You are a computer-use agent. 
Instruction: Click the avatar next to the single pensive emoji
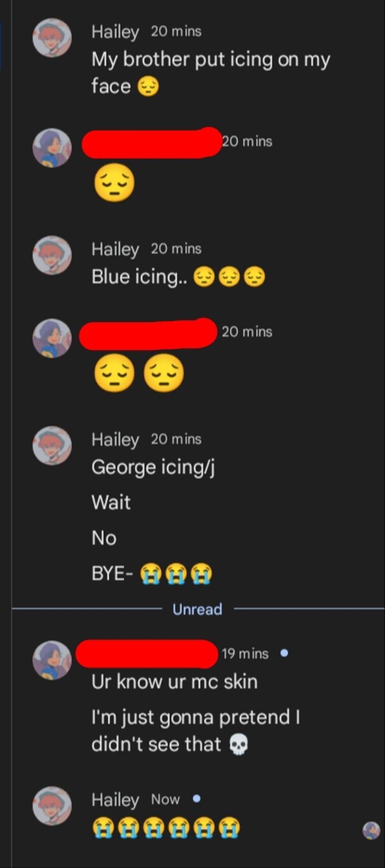[x=52, y=148]
